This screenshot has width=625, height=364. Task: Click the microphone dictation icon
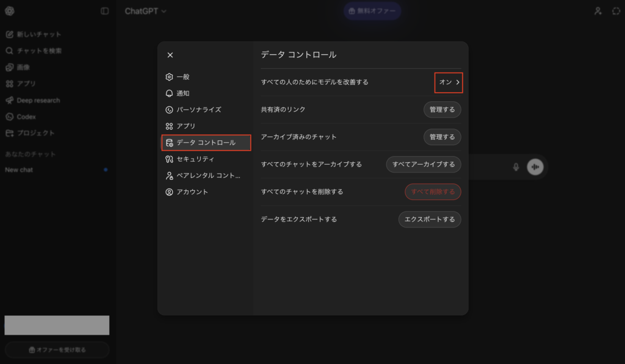pos(516,167)
